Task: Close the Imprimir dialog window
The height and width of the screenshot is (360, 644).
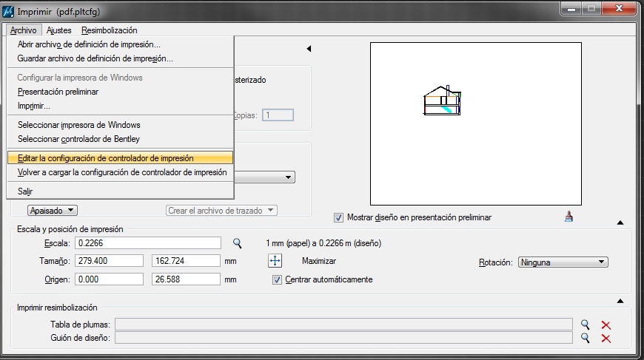Action: pos(620,8)
